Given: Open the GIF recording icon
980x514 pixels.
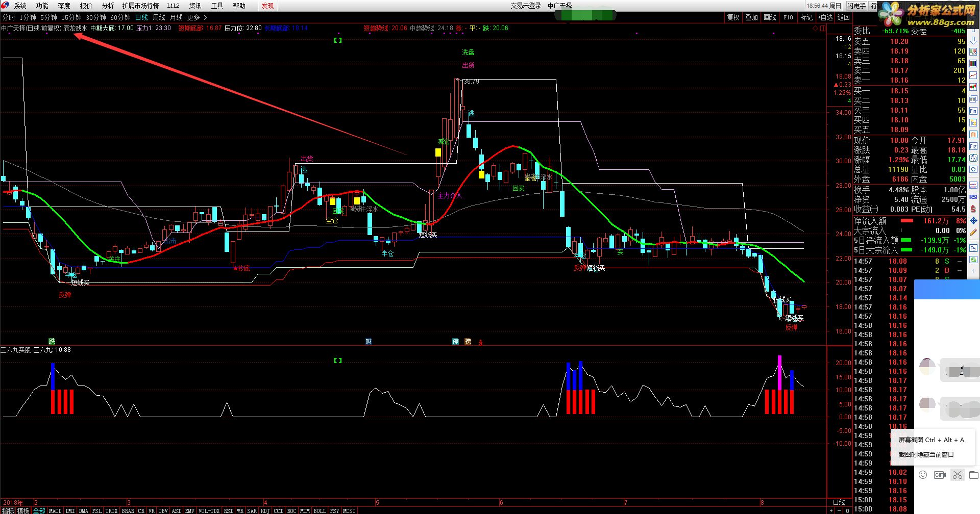Looking at the screenshot, I should [x=940, y=475].
